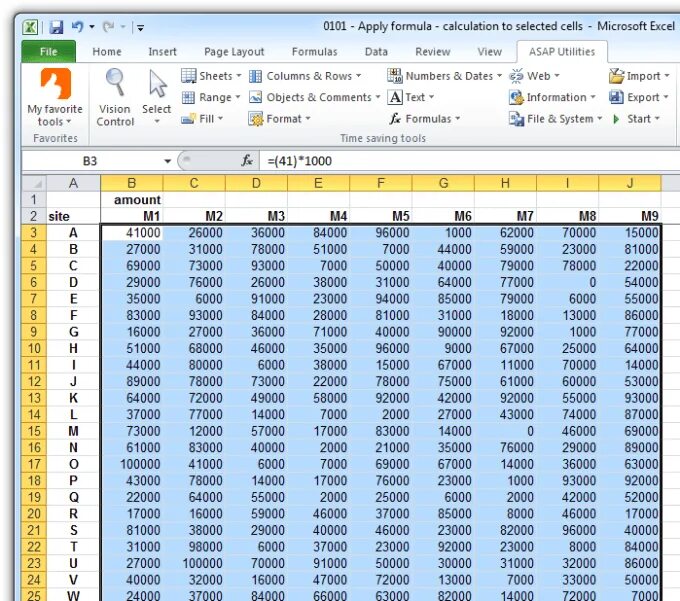Click the Import icon
The height and width of the screenshot is (601, 680).
[x=616, y=76]
